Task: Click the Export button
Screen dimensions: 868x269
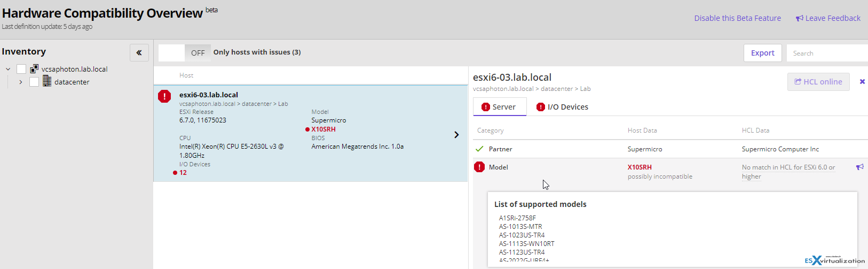Action: pos(763,53)
